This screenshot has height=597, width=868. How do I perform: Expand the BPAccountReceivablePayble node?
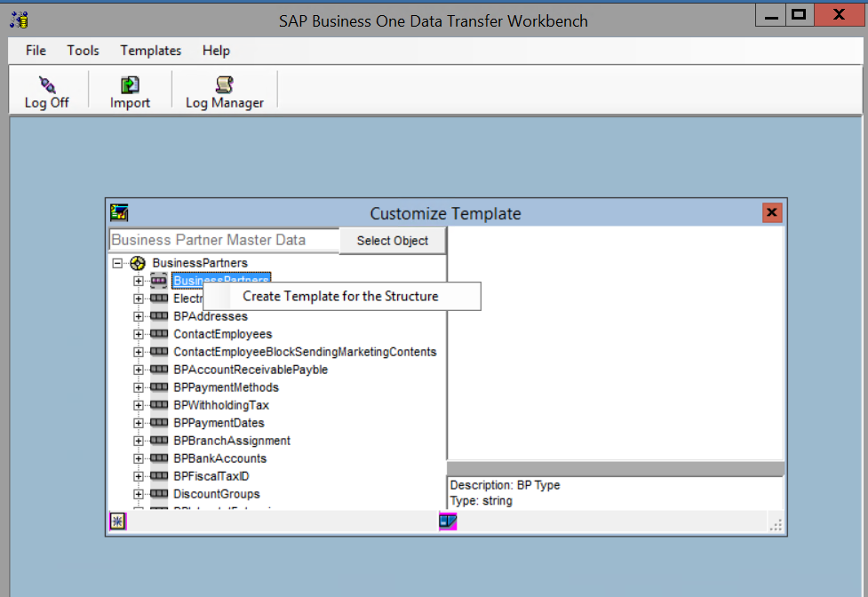pyautogui.click(x=139, y=370)
